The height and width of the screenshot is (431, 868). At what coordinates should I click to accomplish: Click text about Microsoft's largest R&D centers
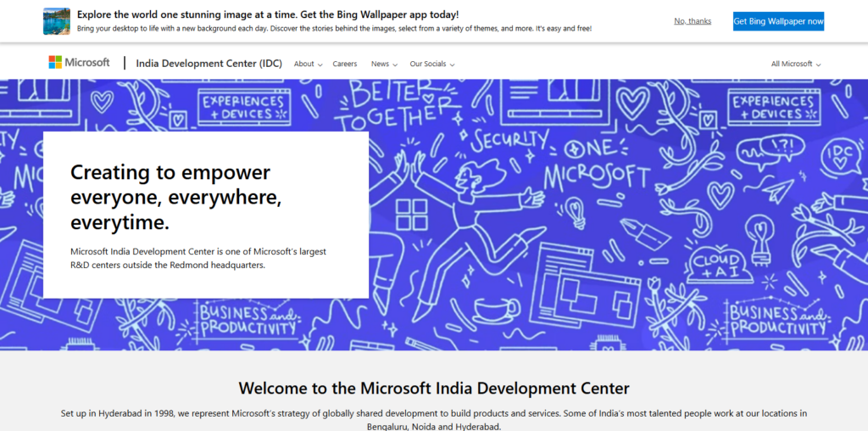click(198, 258)
